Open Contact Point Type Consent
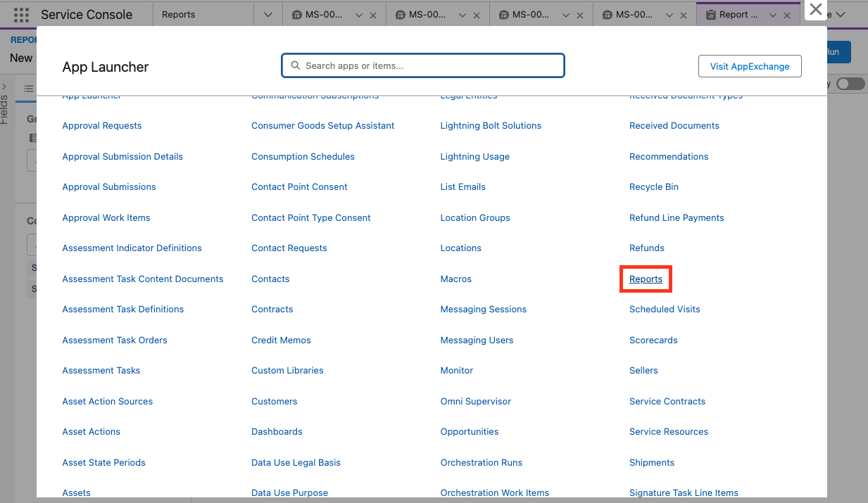868x503 pixels. [x=311, y=218]
